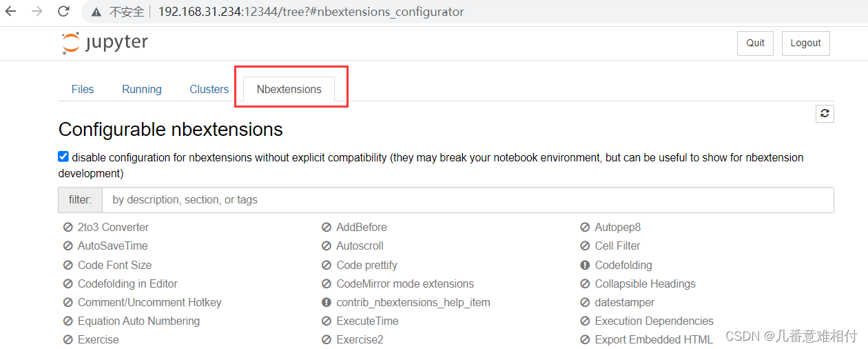868x349 pixels.
Task: Click the exclamation icon beside contrib_nbextensions_help_item
Action: pos(327,302)
